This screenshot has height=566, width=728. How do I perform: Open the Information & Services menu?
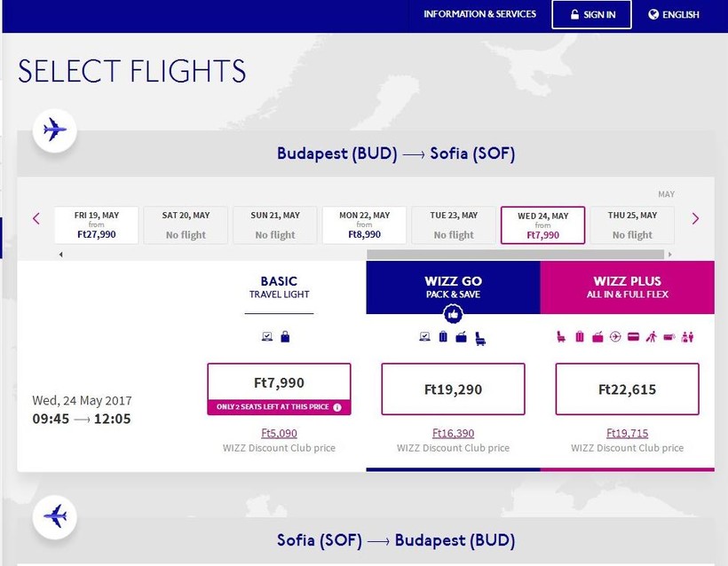(x=479, y=14)
